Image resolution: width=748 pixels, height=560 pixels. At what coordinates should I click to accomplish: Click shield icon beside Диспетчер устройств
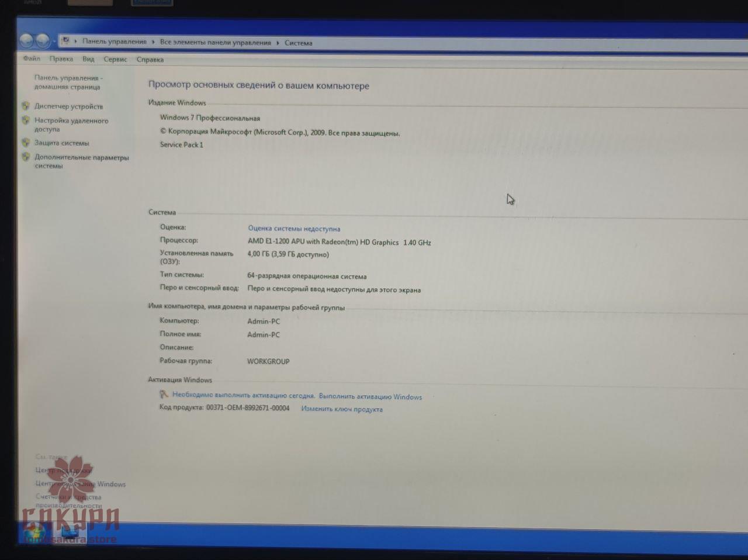pos(26,106)
